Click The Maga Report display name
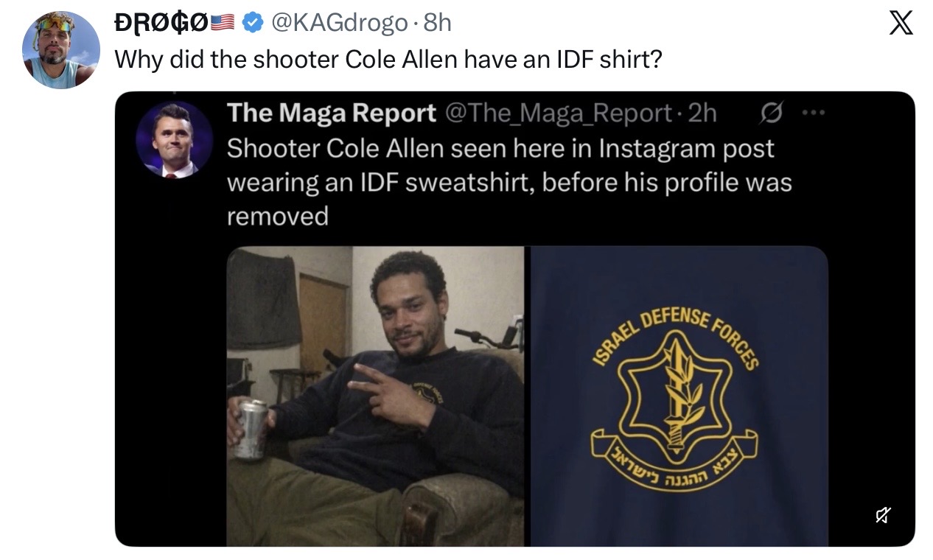 pyautogui.click(x=331, y=113)
